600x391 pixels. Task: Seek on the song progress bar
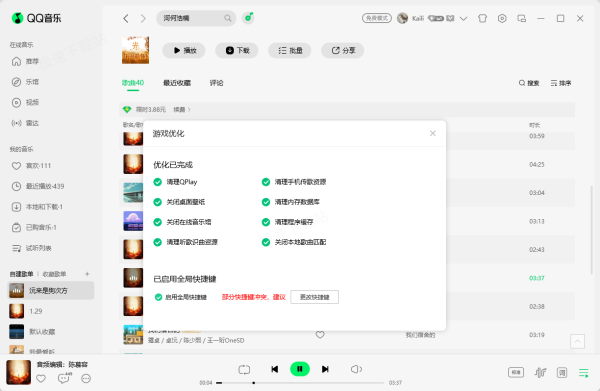click(x=300, y=383)
